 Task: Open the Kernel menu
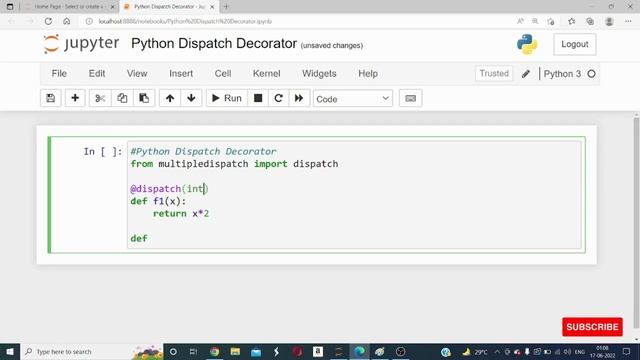[x=267, y=73]
